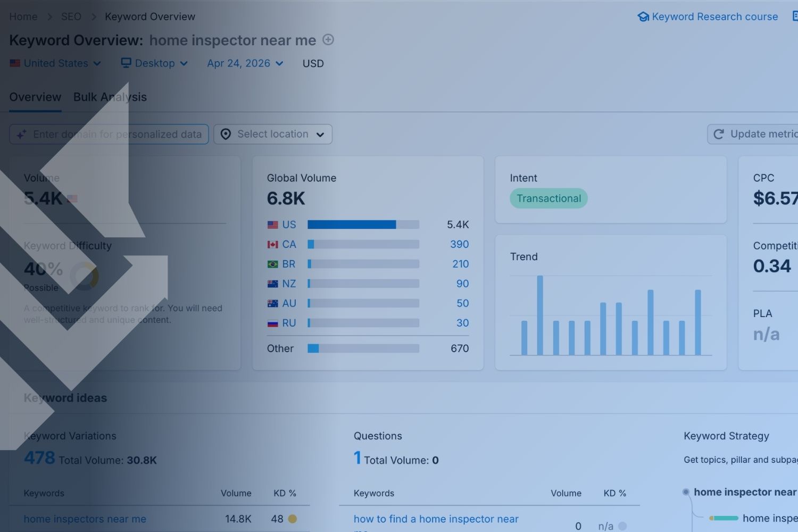Click the location pin icon inside Select location
The image size is (798, 532).
(227, 134)
